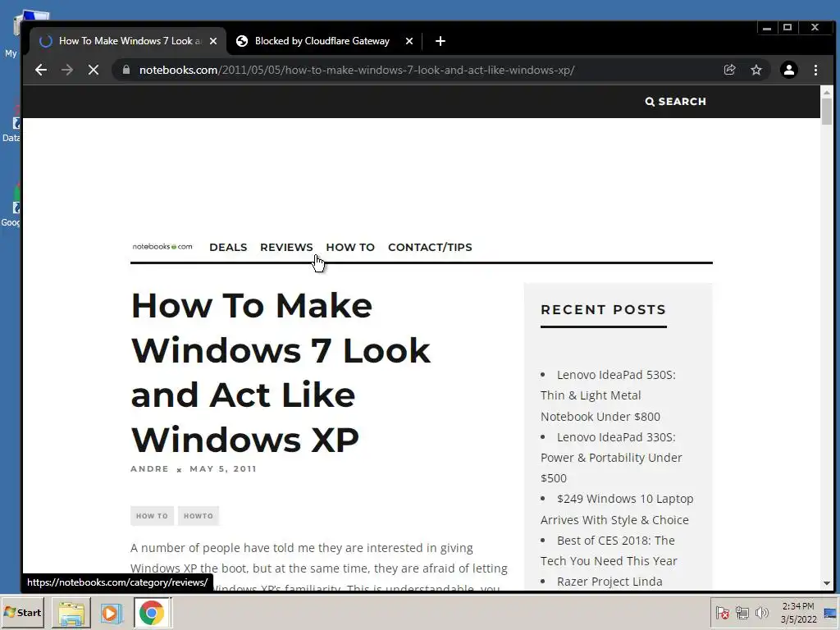Image resolution: width=840 pixels, height=630 pixels.
Task: Open a new tab
Action: pyautogui.click(x=440, y=41)
